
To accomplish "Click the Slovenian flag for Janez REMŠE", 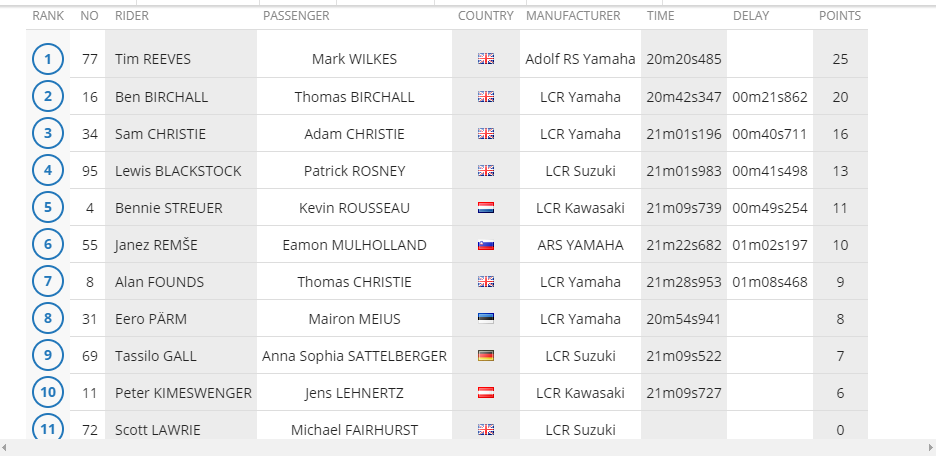I will (x=486, y=245).
